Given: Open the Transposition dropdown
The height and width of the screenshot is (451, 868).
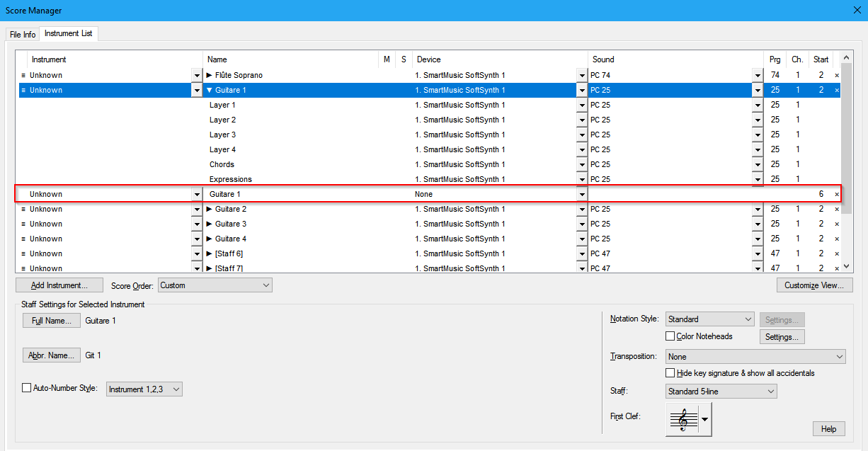Looking at the screenshot, I should [755, 357].
